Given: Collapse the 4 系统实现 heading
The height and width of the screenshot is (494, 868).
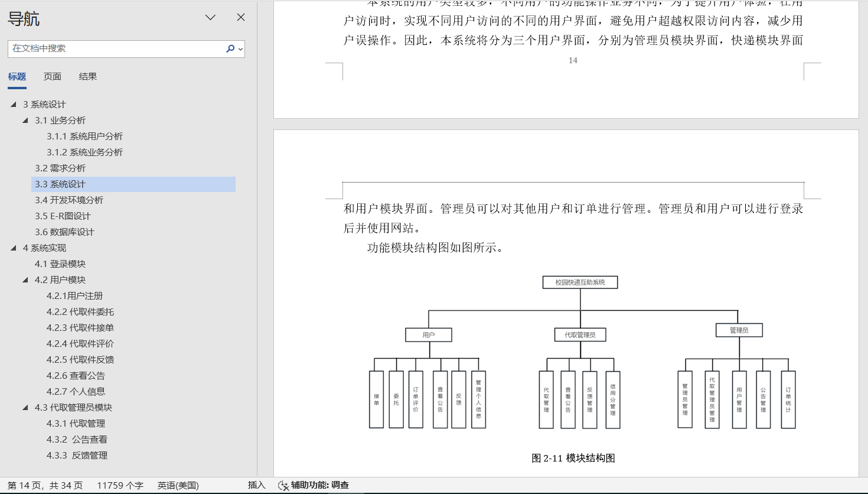Looking at the screenshot, I should (x=14, y=248).
